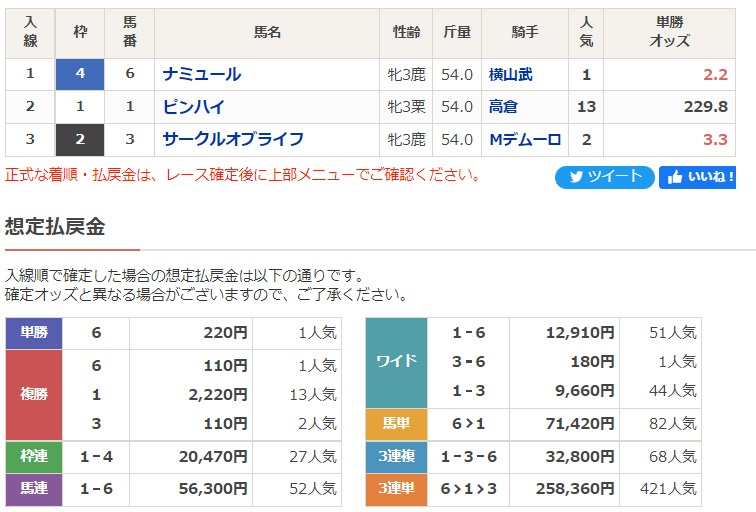Screen dimensions: 756x512
Task: Open jockey Mデムーロ profile link
Action: [525, 139]
